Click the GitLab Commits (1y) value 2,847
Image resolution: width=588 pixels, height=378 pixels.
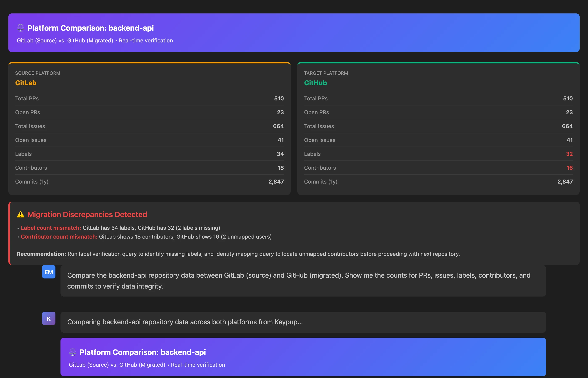click(x=276, y=182)
